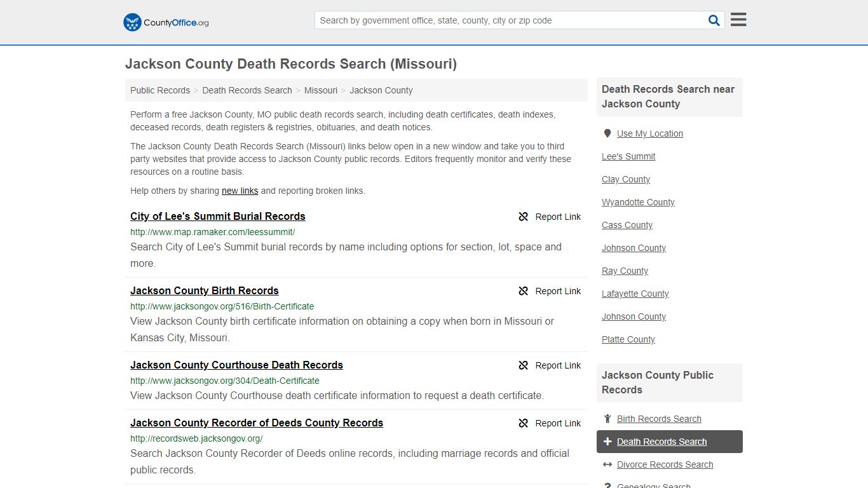Select highlighted Death Records Search item

tap(670, 442)
